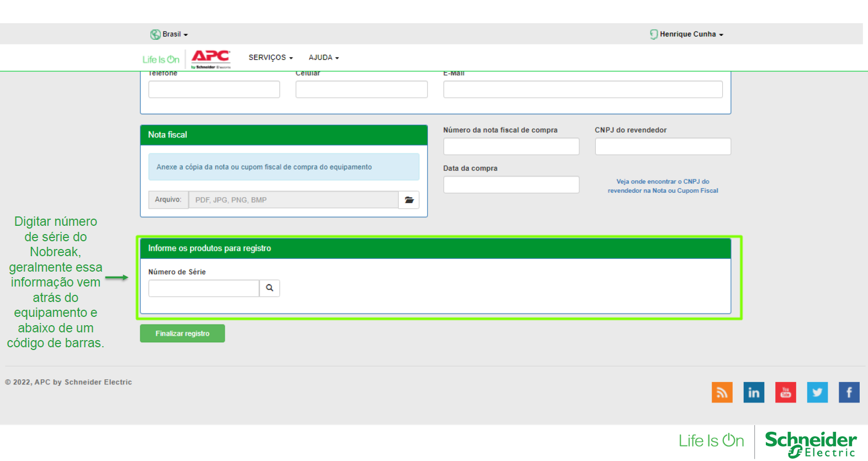Click the user profile icon beside Henrique Cunha
Viewport: 868px width, 461px height.
click(654, 34)
